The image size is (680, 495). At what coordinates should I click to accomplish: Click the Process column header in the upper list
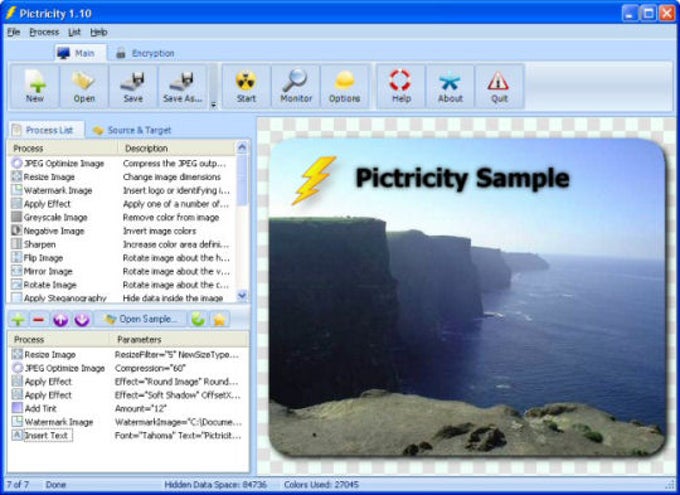coord(63,148)
